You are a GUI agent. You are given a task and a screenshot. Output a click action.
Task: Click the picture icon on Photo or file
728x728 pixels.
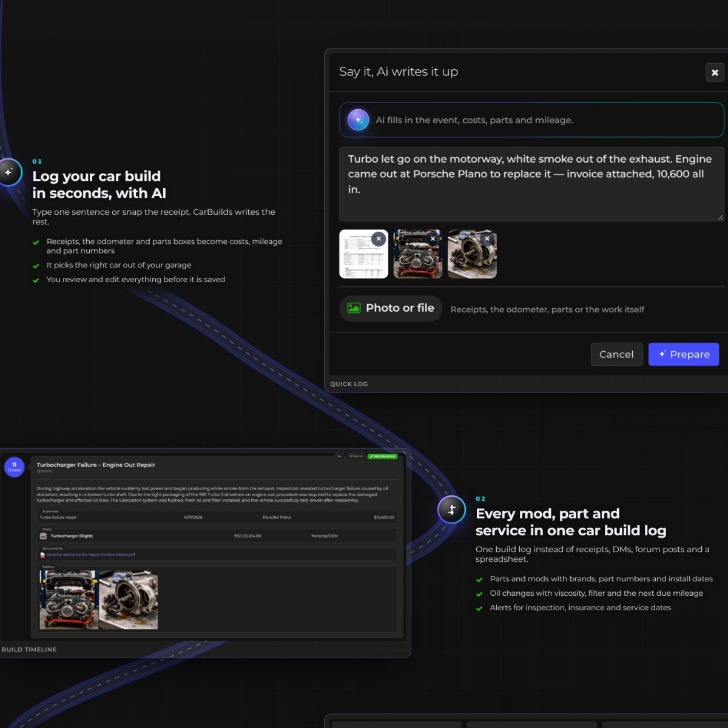(354, 308)
